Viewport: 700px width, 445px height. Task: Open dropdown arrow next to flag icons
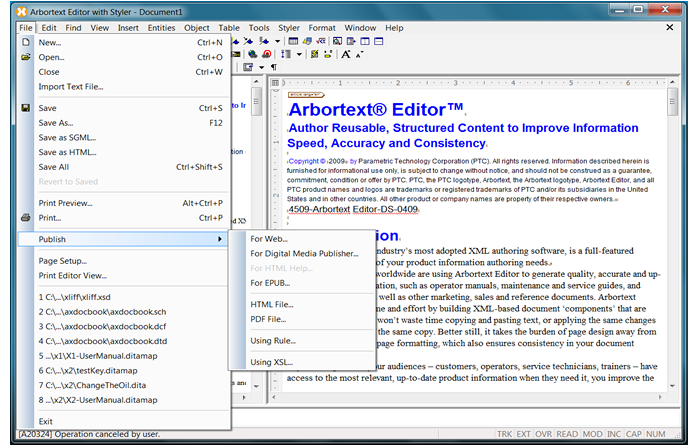coord(277,42)
